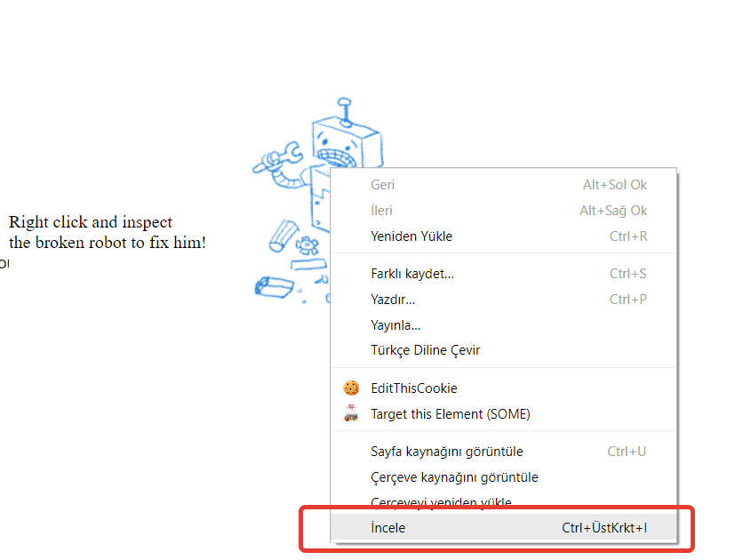Click the EditThisCookie cookie icon
This screenshot has height=560, width=751.
(x=351, y=388)
